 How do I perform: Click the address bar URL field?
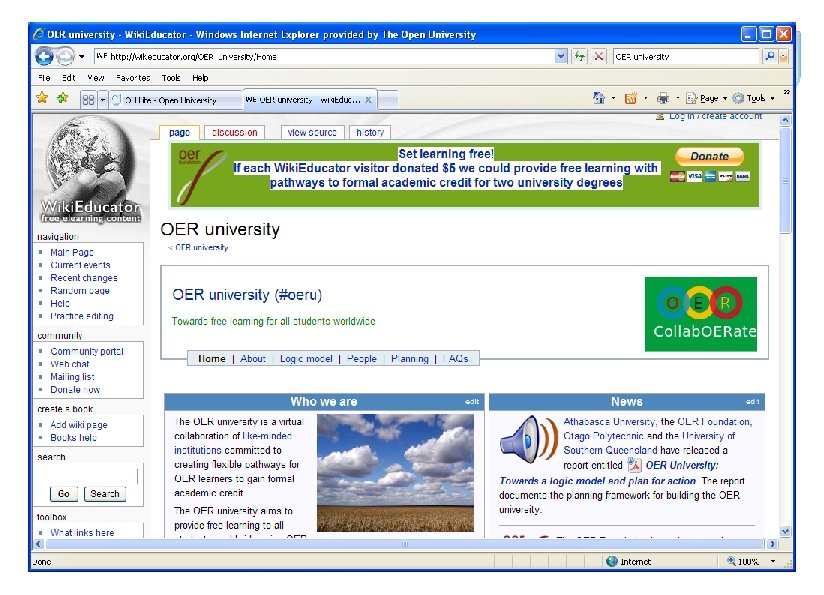[324, 56]
